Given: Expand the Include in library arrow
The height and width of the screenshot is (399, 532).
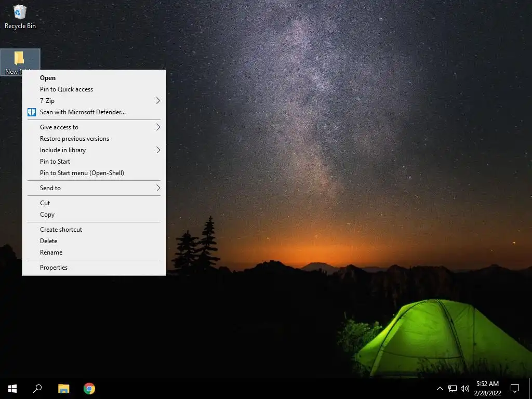Looking at the screenshot, I should point(158,150).
